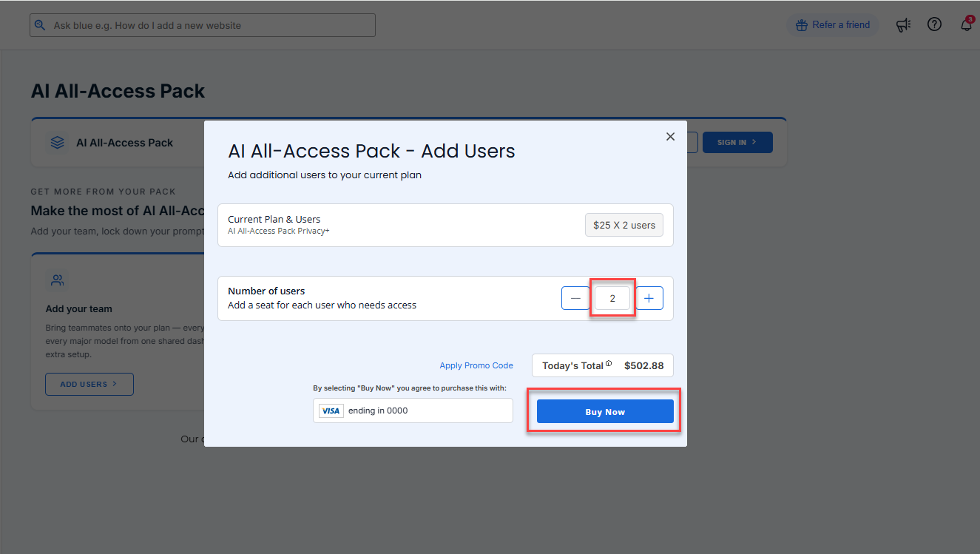
Task: Open the help question mark icon
Action: tap(935, 24)
